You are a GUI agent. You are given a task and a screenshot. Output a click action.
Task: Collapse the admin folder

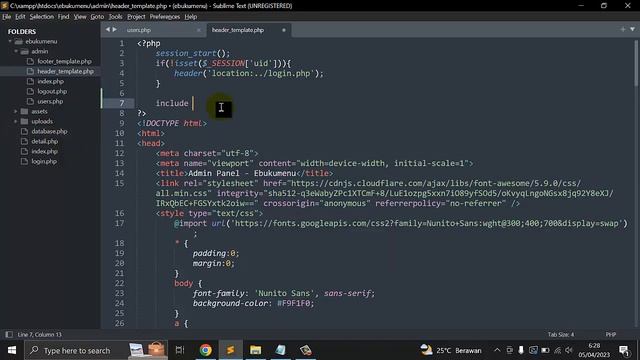point(16,51)
